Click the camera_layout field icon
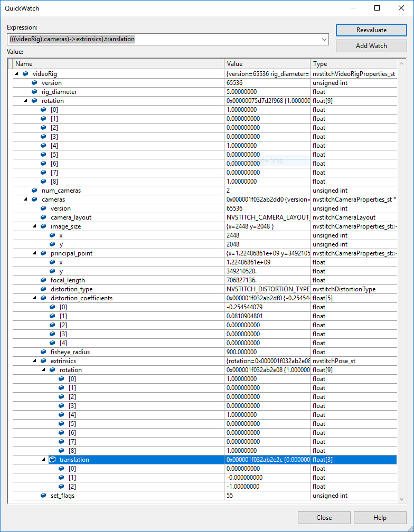The height and width of the screenshot is (532, 414). coord(43,217)
